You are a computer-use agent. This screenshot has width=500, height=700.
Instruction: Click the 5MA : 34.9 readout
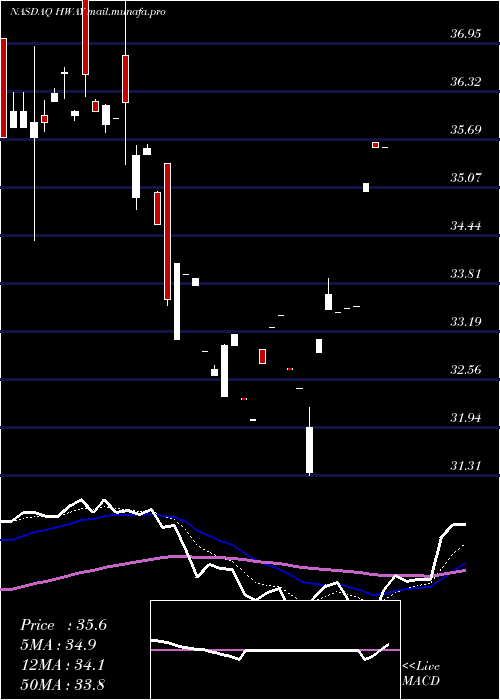click(x=58, y=645)
